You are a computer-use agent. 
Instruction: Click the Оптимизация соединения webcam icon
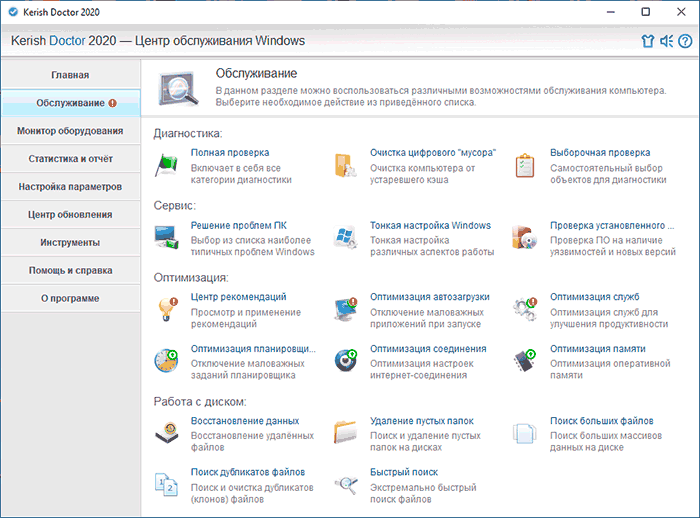pos(346,361)
